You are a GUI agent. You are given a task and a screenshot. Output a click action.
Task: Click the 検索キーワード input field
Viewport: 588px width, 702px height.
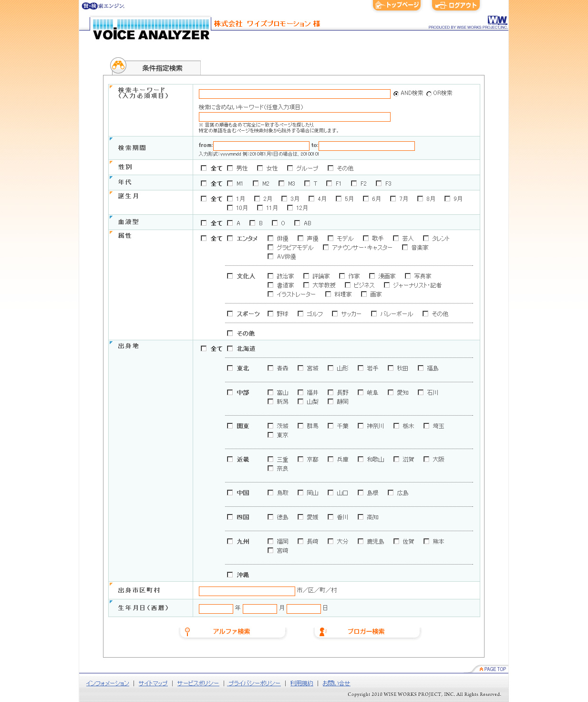tap(295, 94)
